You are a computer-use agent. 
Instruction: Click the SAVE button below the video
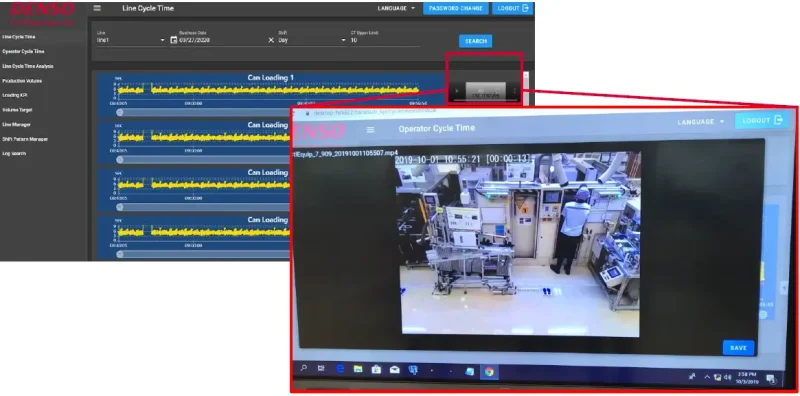[738, 348]
